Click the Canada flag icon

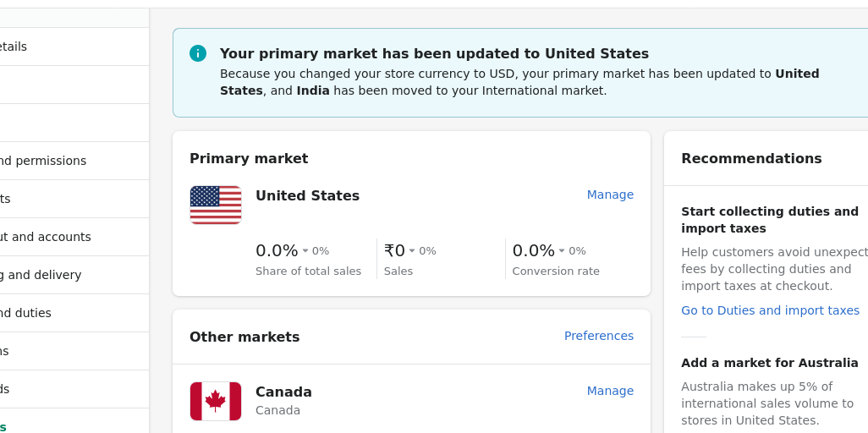pyautogui.click(x=216, y=401)
